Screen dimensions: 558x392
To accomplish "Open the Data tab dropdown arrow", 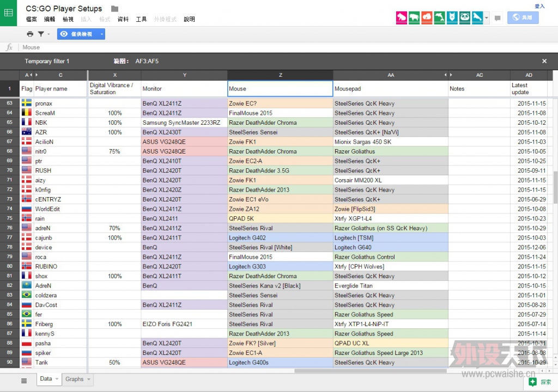I will click(x=57, y=379).
